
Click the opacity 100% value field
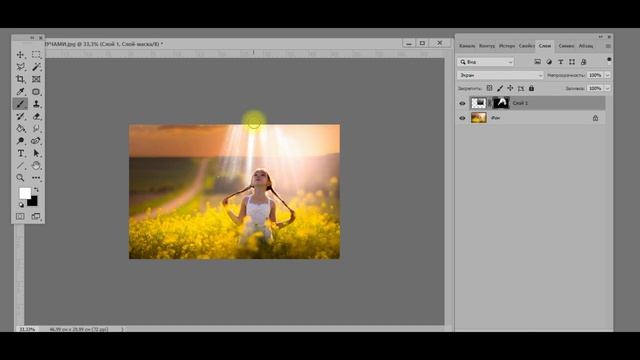pyautogui.click(x=595, y=75)
